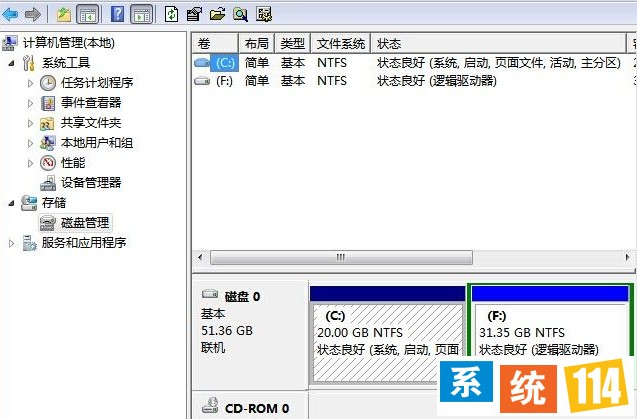Click the Forward arrow toolbar icon
This screenshot has height=419, width=637.
[x=32, y=14]
